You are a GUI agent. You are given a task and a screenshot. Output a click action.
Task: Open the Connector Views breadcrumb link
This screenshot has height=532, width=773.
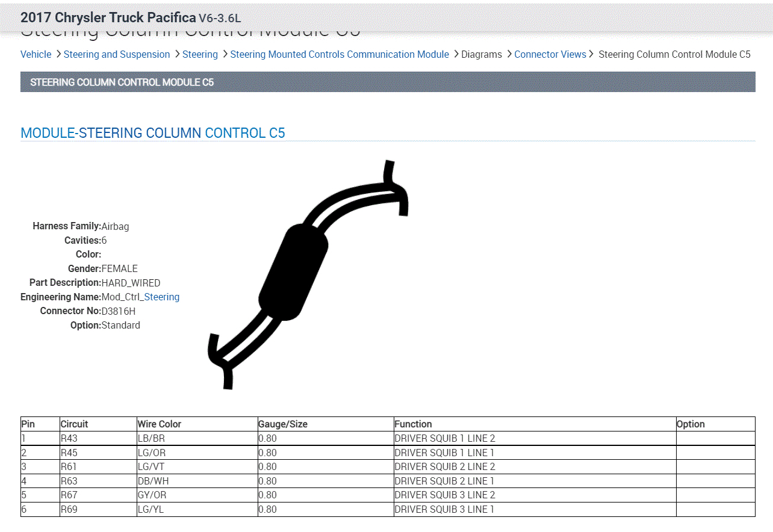pos(550,54)
